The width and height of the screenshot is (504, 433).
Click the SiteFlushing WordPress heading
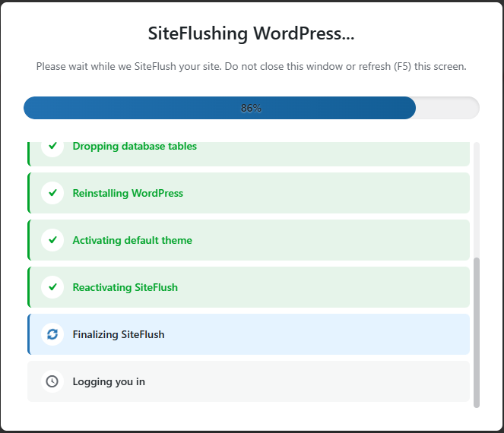251,34
